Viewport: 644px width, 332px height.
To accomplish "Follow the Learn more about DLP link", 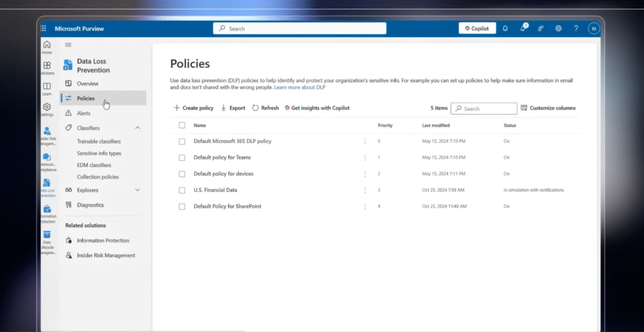I will pyautogui.click(x=299, y=87).
